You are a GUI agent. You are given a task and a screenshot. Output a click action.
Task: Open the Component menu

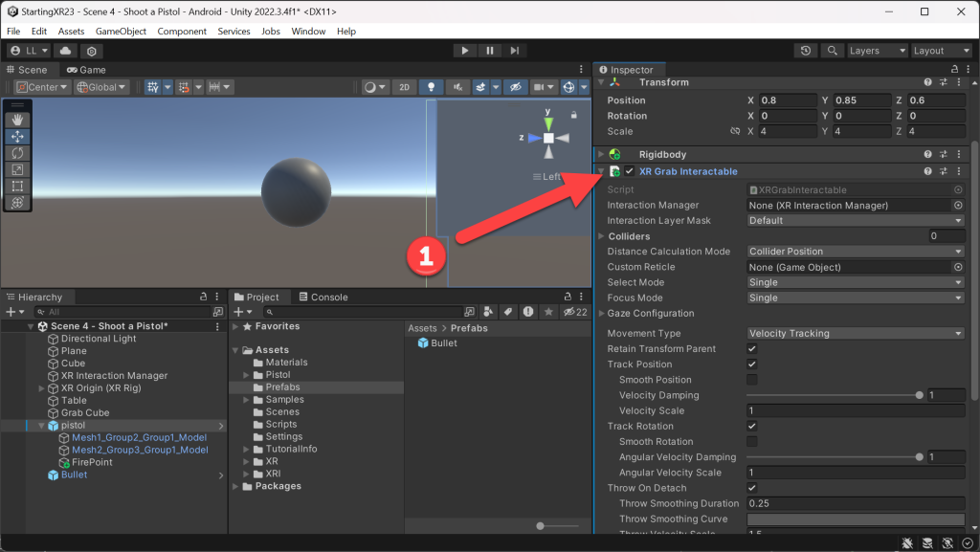[x=182, y=32]
